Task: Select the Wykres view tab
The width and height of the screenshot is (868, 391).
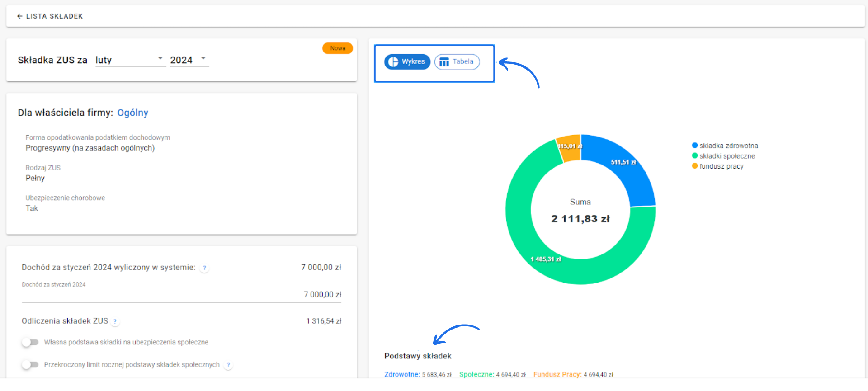Action: coord(407,62)
